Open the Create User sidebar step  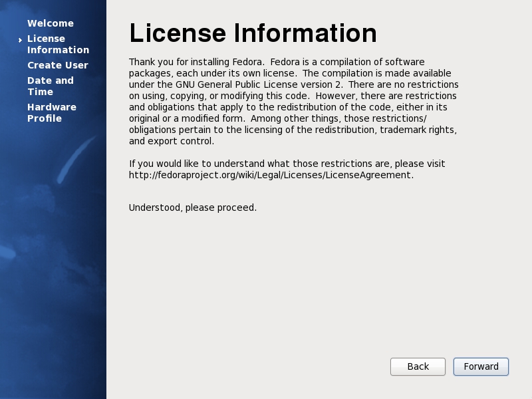click(x=58, y=65)
